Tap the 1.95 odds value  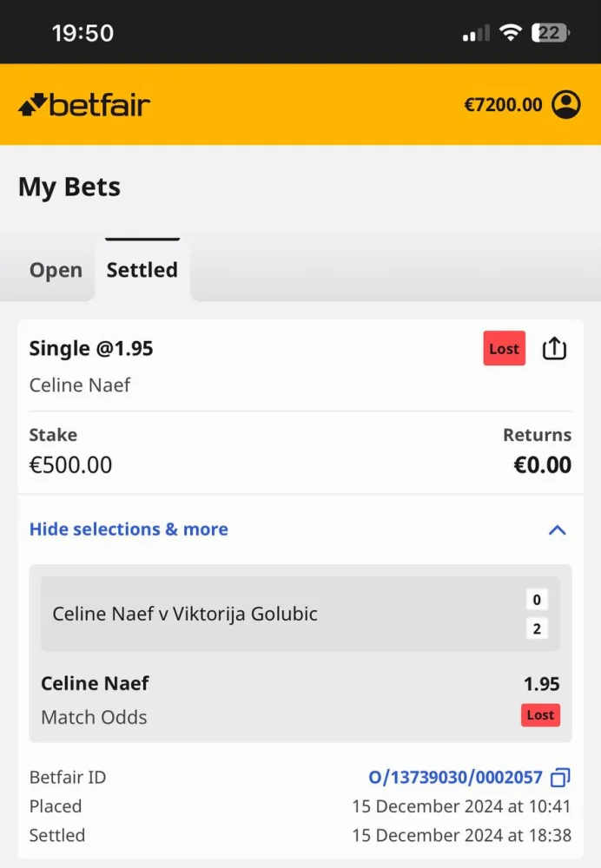pyautogui.click(x=541, y=684)
